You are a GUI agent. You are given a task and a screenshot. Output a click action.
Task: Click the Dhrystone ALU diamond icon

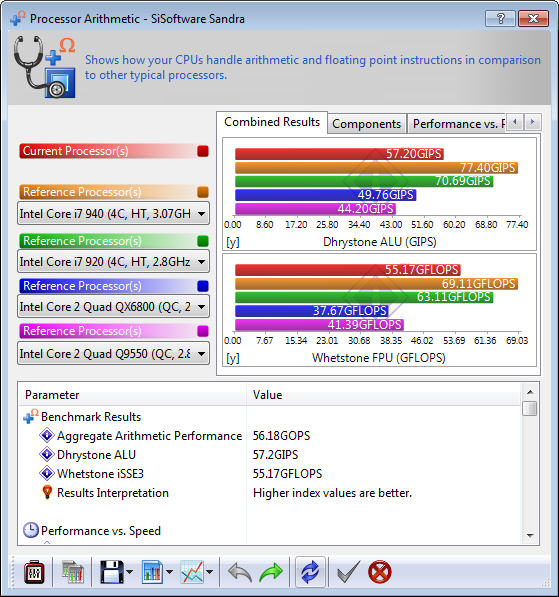click(47, 454)
